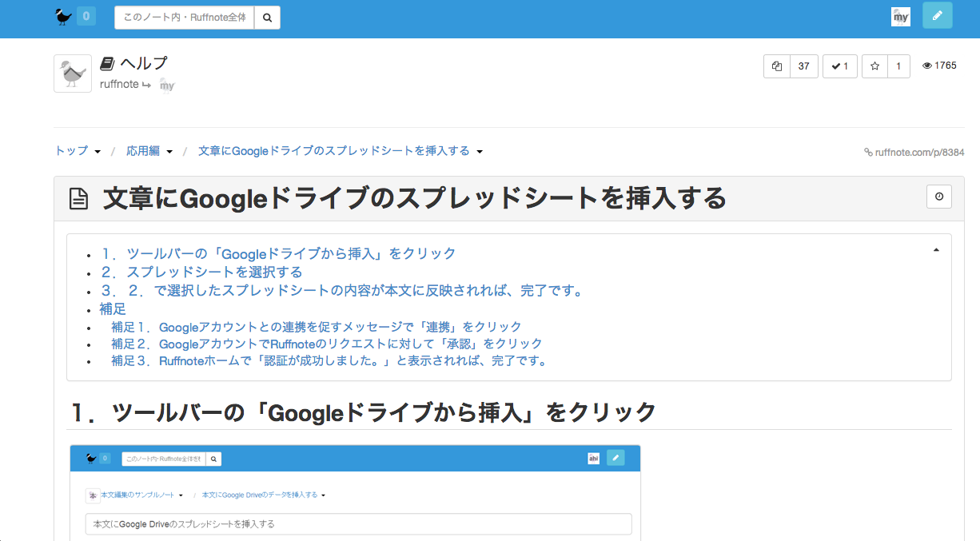Screen dimensions: 980x541
Task: Show the star count of 1
Action: (898, 66)
